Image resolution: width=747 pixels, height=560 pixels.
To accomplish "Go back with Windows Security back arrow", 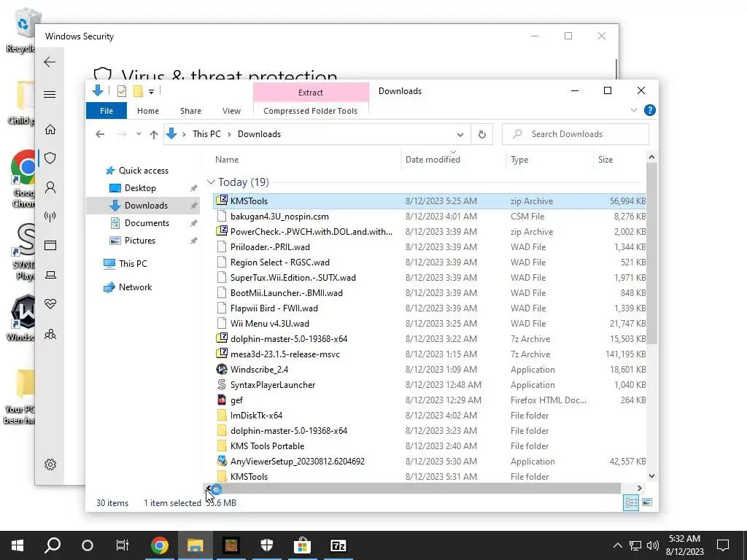I will 50,62.
